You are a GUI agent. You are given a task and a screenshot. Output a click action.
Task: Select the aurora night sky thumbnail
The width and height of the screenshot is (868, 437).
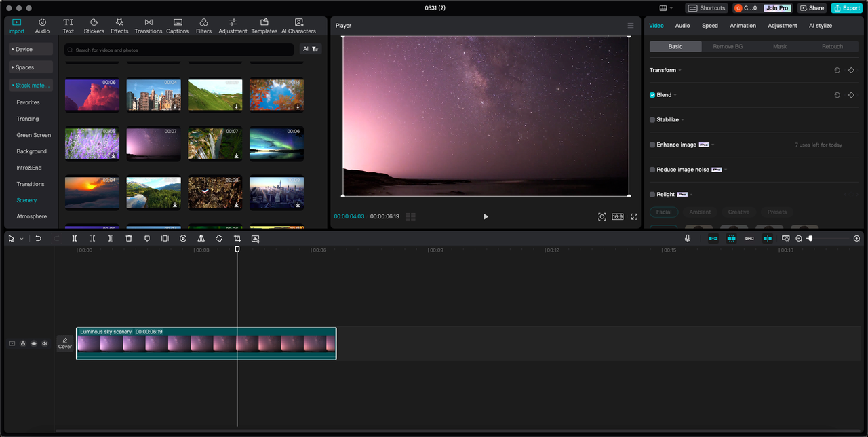tap(277, 143)
